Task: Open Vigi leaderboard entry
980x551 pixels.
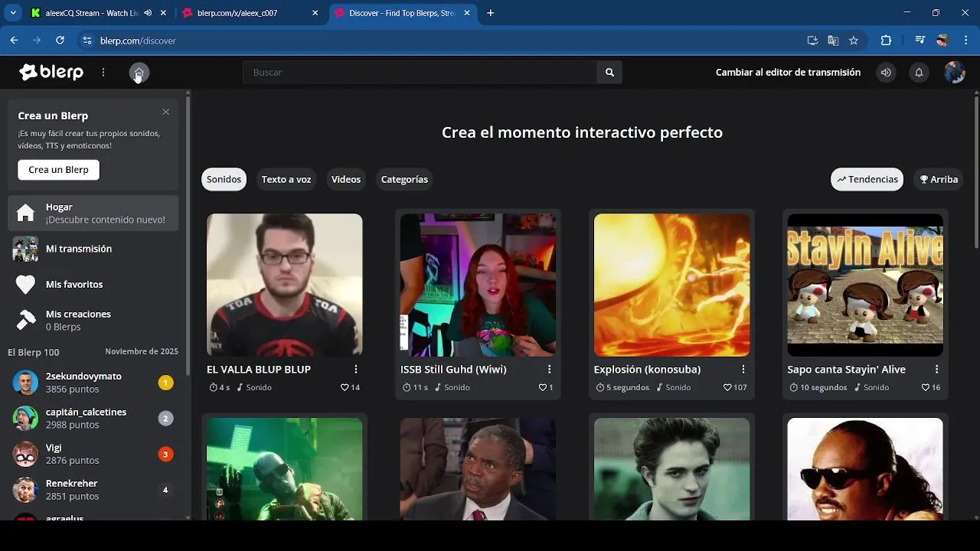Action: point(93,454)
